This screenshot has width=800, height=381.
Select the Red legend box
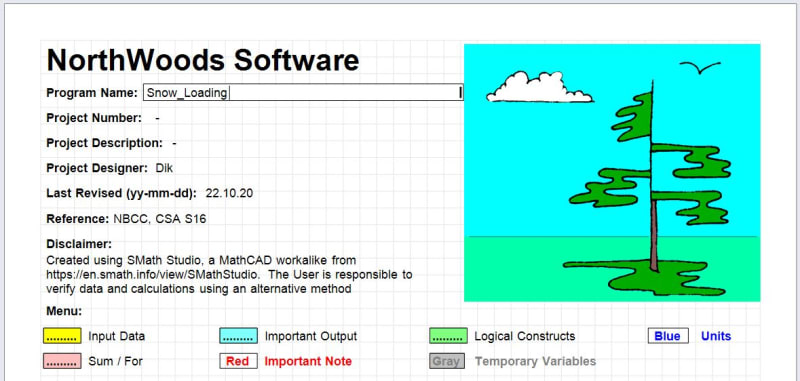pyautogui.click(x=238, y=361)
